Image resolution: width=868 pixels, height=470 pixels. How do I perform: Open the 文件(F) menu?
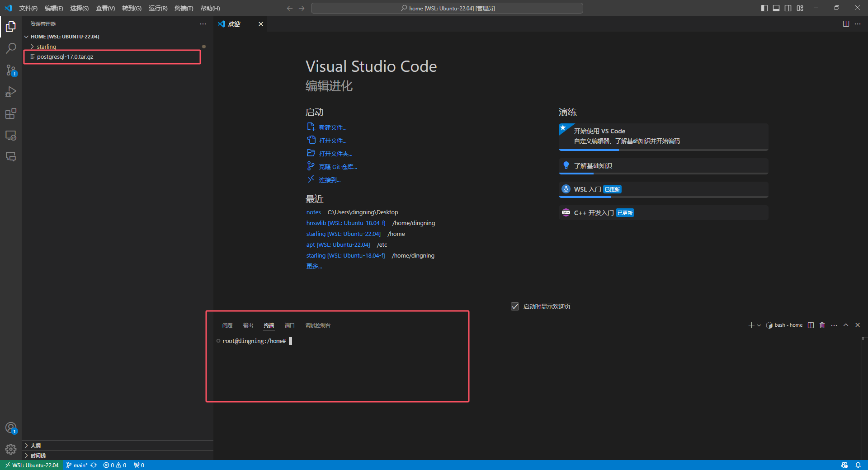point(28,8)
